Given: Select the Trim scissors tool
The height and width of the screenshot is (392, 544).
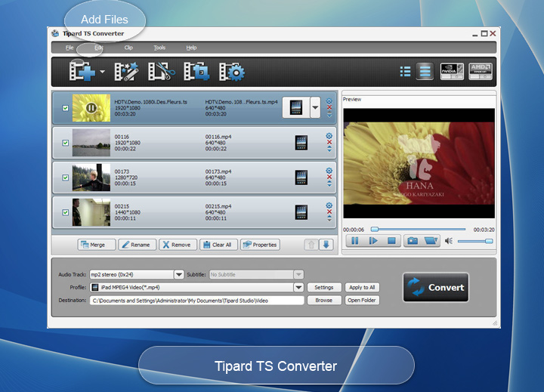Looking at the screenshot, I should tap(162, 72).
